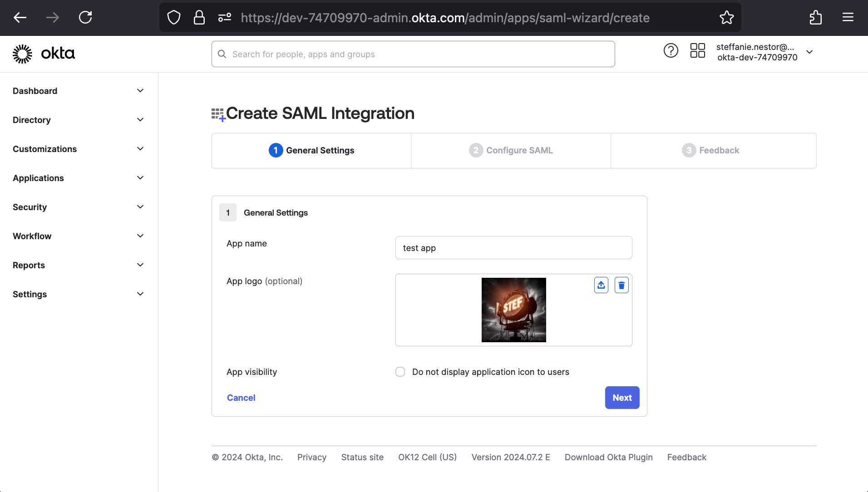Delete the app logo with trash icon

[x=621, y=285]
